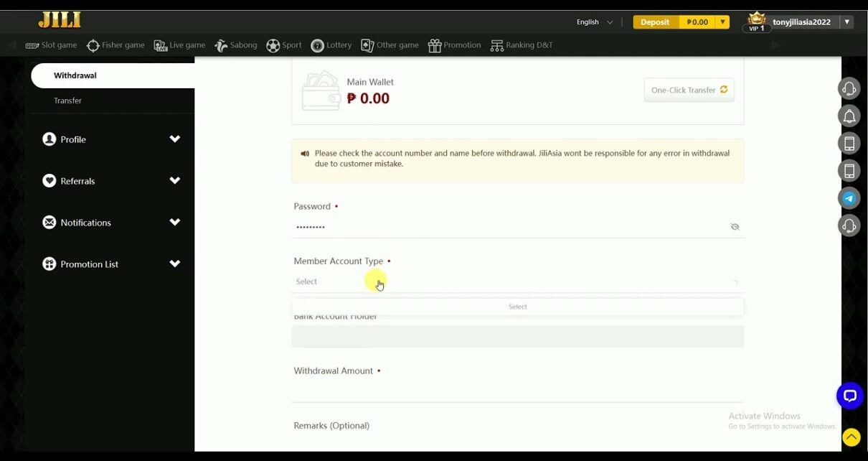The height and width of the screenshot is (461, 868).
Task: Expand the Referrals section
Action: [x=111, y=181]
